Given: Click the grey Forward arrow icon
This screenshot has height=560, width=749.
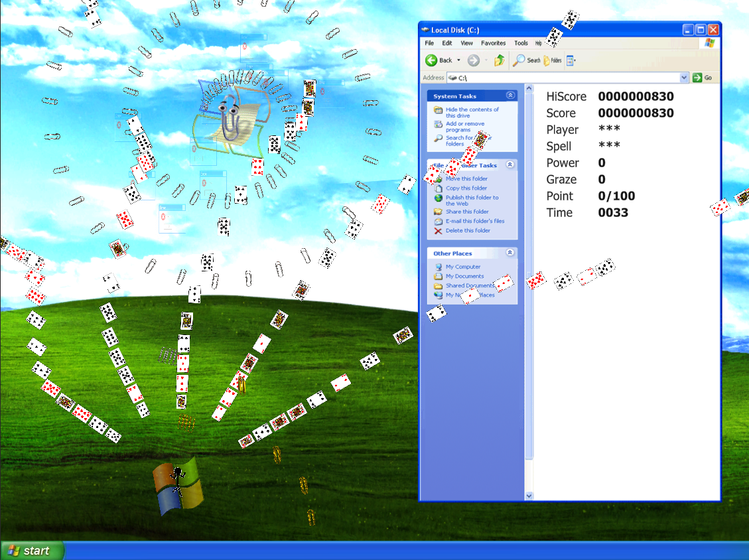Looking at the screenshot, I should (474, 60).
